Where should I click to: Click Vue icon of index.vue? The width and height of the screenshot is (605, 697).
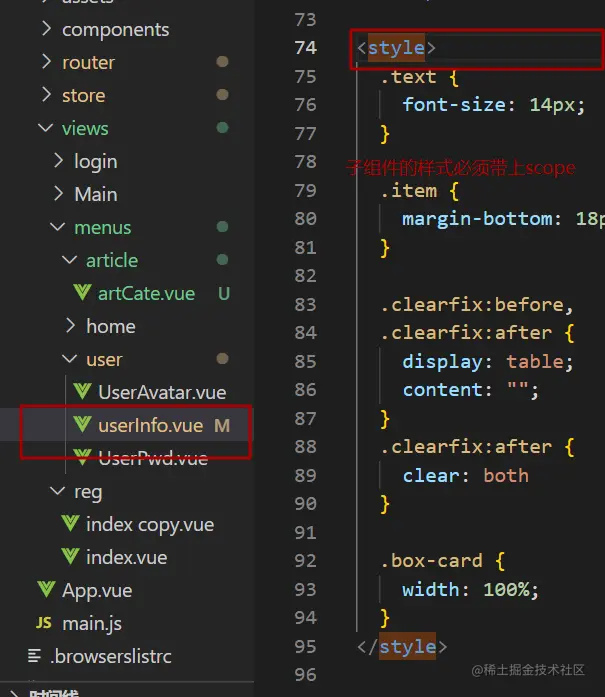[70, 557]
